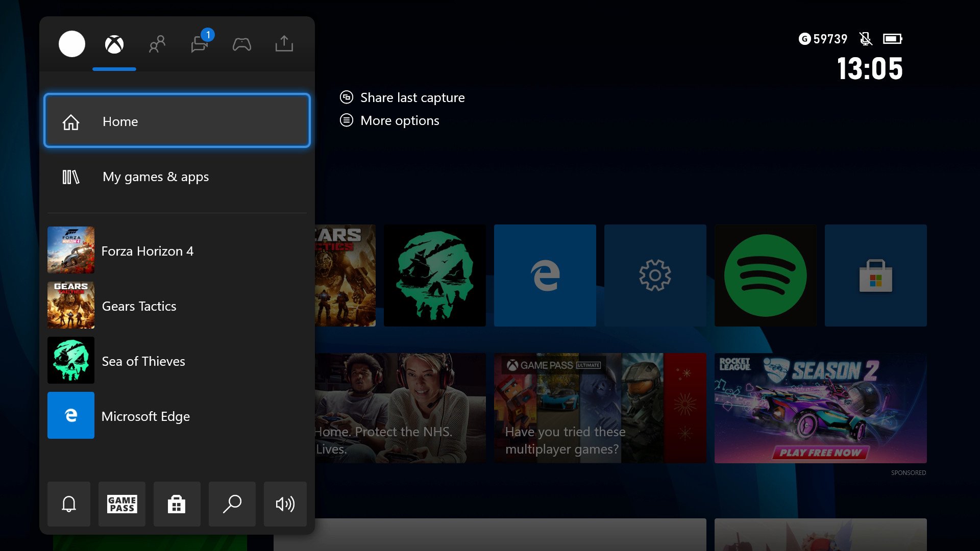
Task: Open My games & apps menu item
Action: coord(178,176)
